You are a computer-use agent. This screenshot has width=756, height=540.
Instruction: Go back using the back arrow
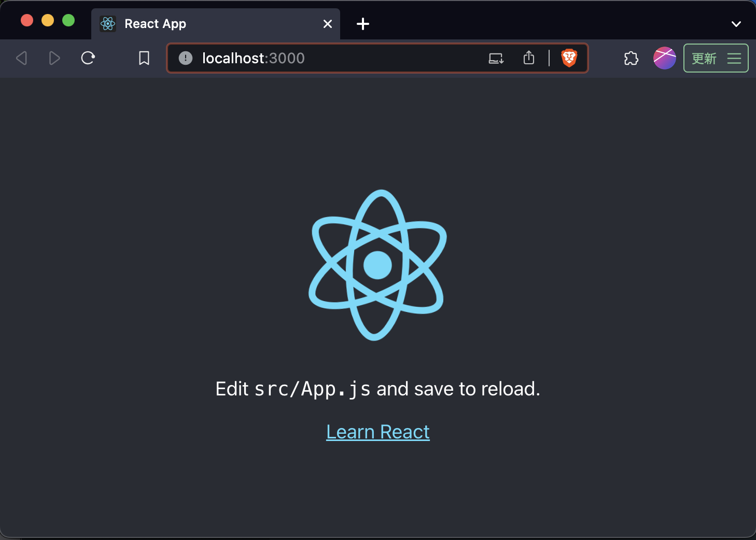click(x=22, y=58)
